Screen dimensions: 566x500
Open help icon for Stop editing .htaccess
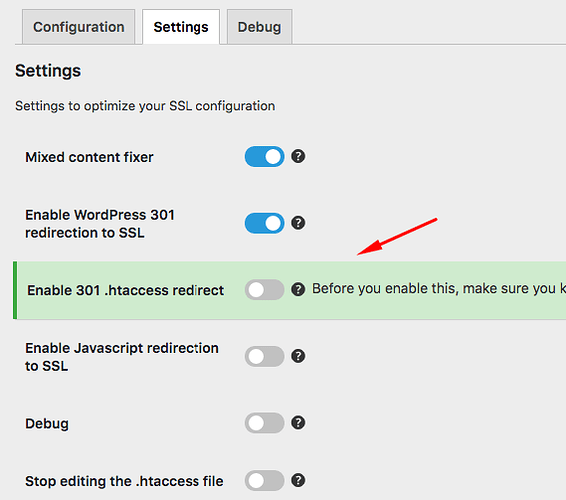coord(298,480)
